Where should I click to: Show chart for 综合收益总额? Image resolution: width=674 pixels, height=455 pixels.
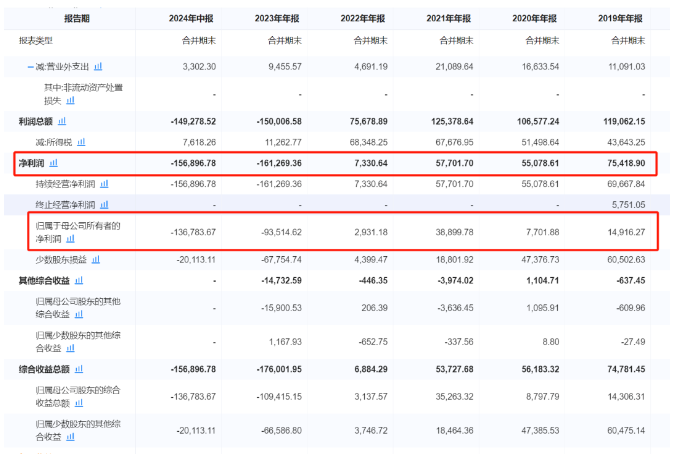79,369
